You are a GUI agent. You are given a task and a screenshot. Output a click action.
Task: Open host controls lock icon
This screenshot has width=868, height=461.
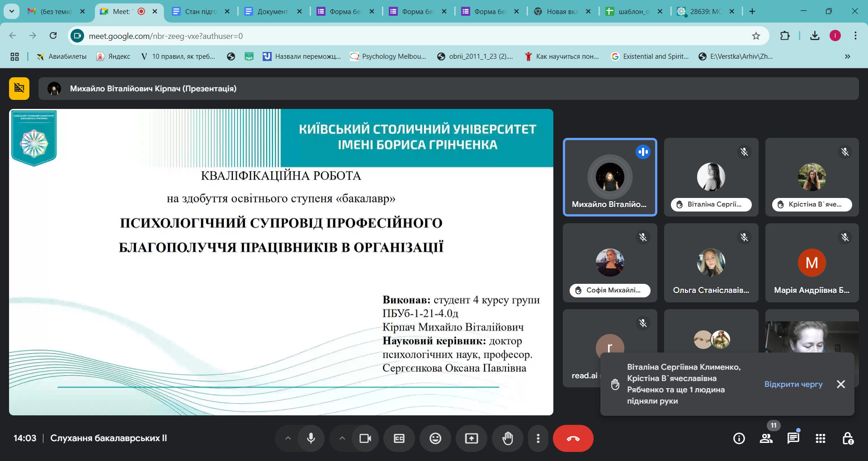[x=848, y=438]
